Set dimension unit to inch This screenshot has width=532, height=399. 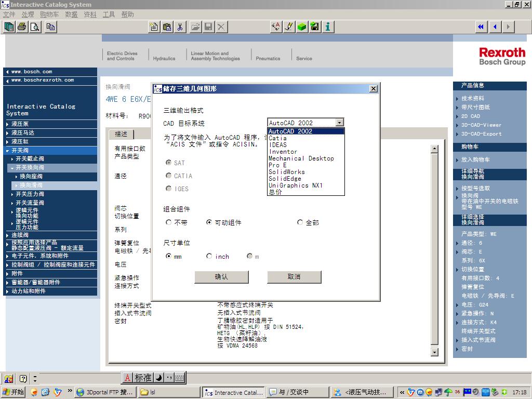[209, 256]
